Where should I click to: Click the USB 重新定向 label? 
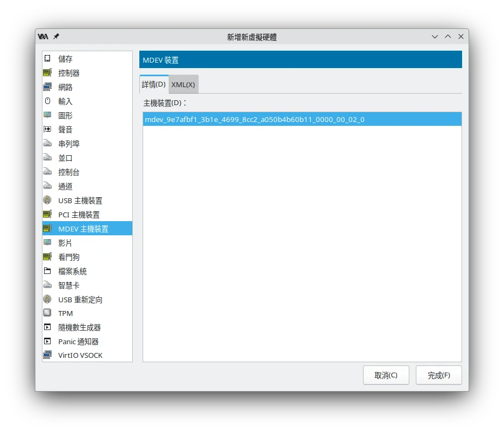click(x=81, y=300)
